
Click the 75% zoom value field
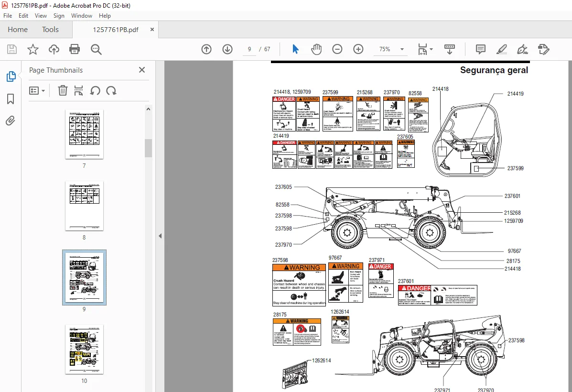[385, 49]
